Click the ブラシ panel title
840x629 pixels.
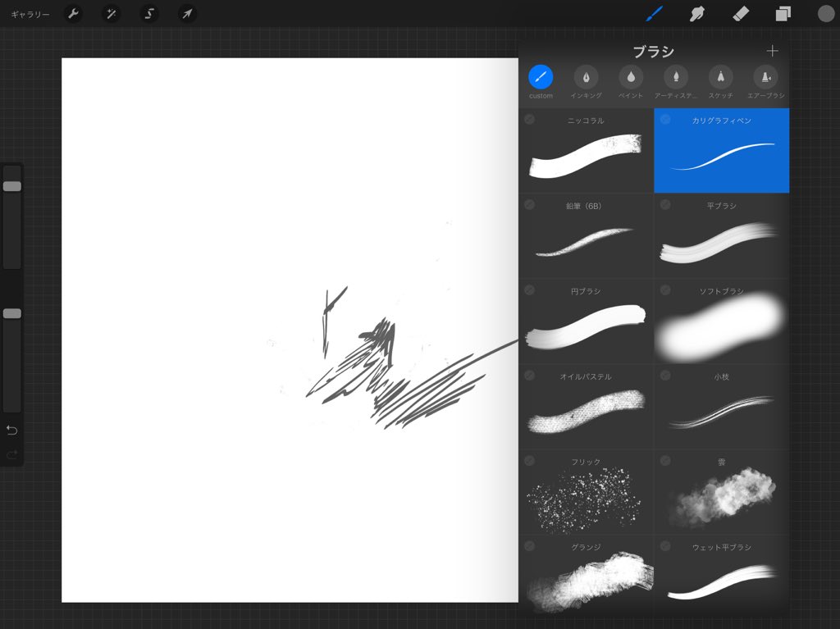click(654, 52)
